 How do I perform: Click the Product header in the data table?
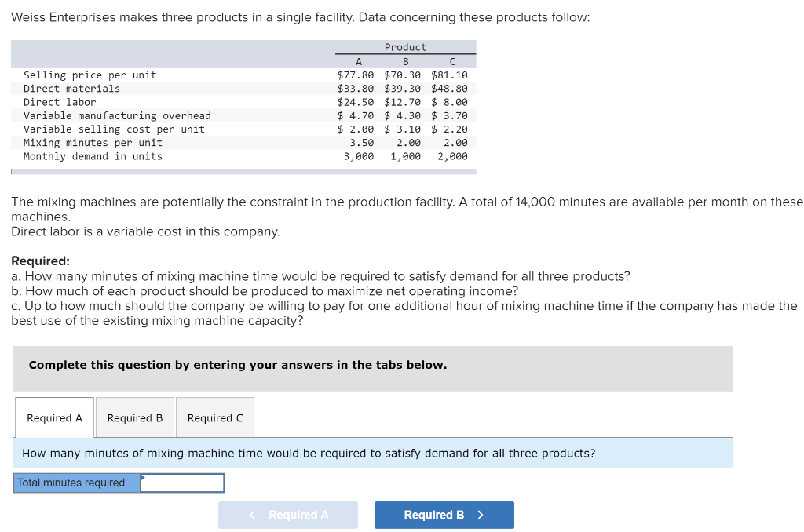[406, 47]
